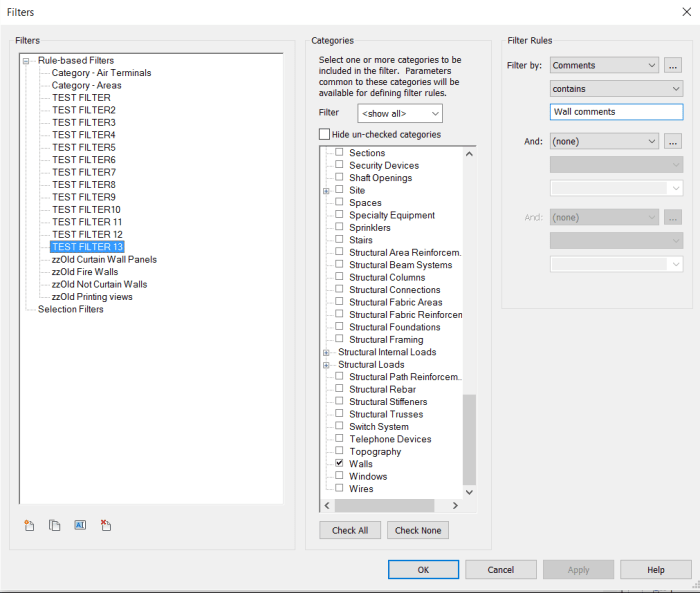The image size is (700, 593).
Task: Click the Rename filter icon
Action: click(80, 525)
